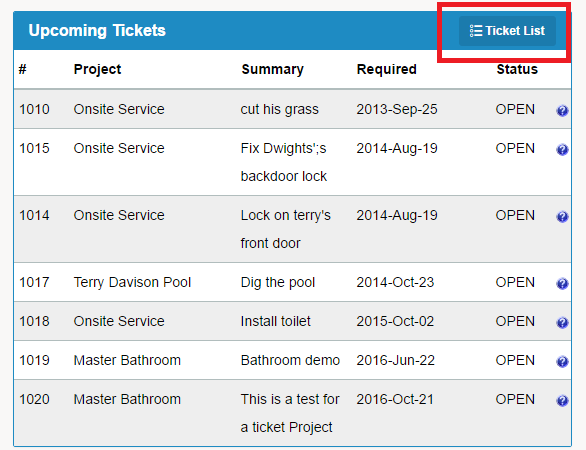Click the 2014-Oct-23 required date
Viewport: 586px width, 450px height.
click(395, 282)
